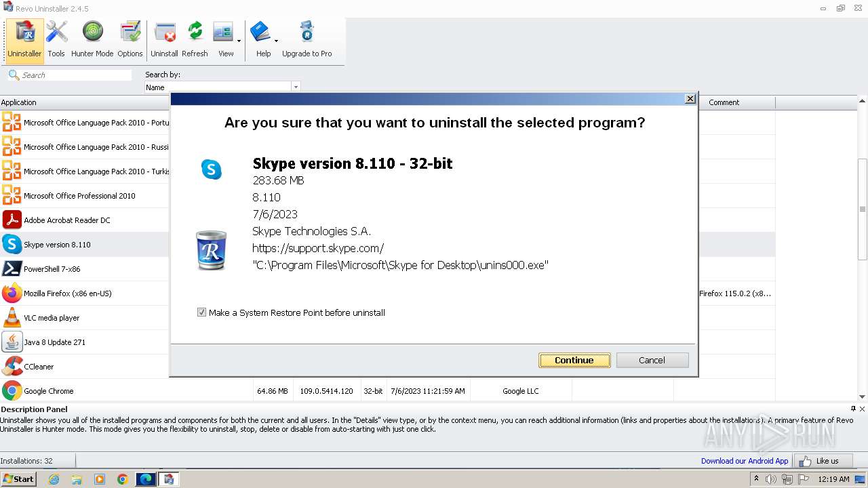Open the Windows Start button
Viewport: 868px width, 488px height.
coord(18,479)
